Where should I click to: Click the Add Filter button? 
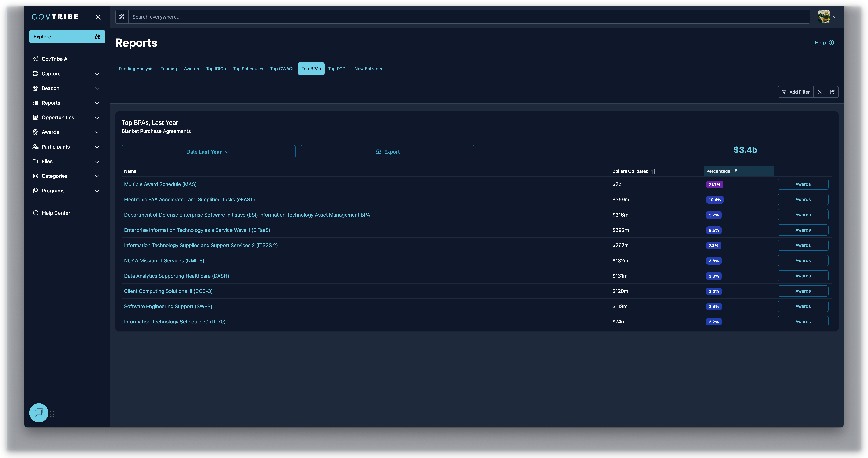(796, 92)
